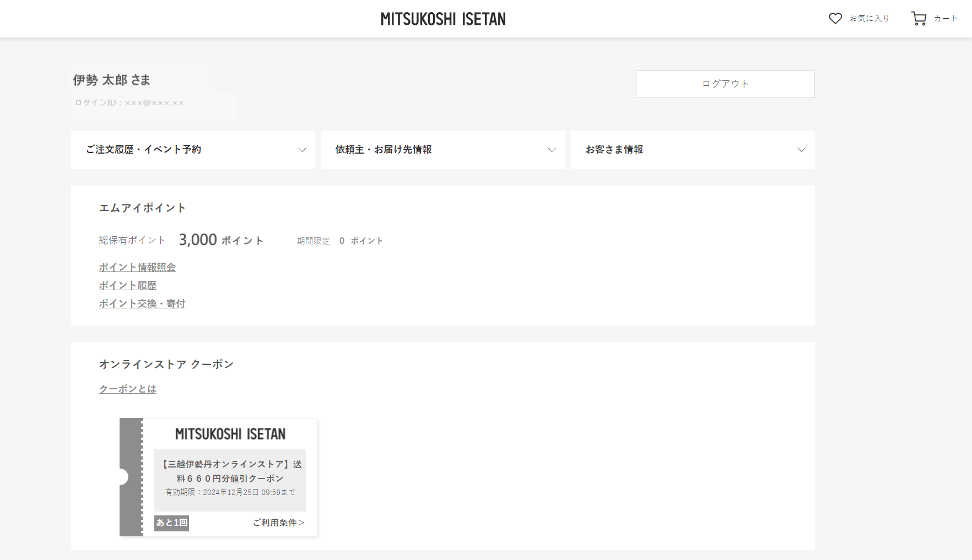Expand 依頼主・お届け先情報 menu
This screenshot has height=560, width=972.
[x=443, y=150]
